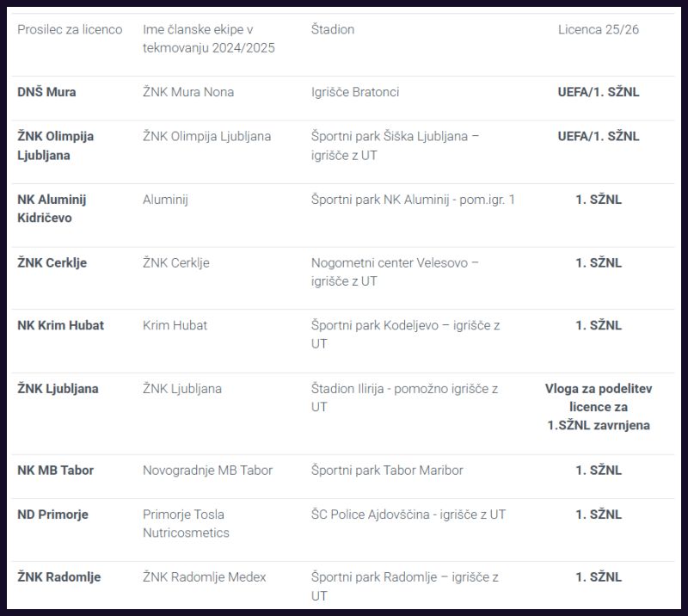Image resolution: width=688 pixels, height=616 pixels.
Task: Select NK Aluminij Kidričevo applicant
Action: [52, 208]
